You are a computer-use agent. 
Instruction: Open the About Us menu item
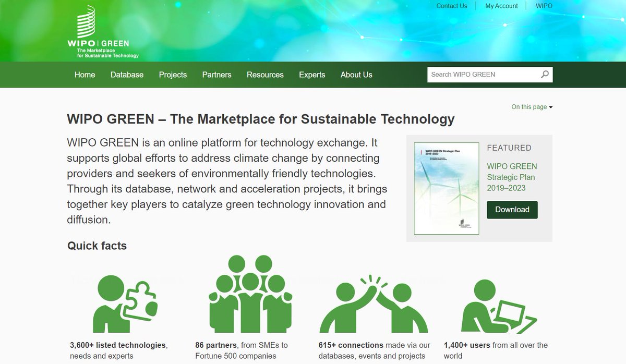tap(356, 75)
